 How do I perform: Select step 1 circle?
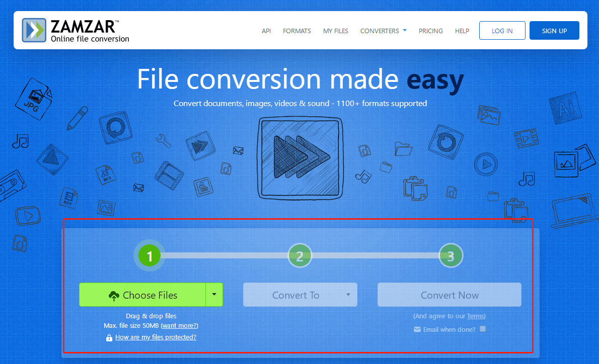point(149,255)
